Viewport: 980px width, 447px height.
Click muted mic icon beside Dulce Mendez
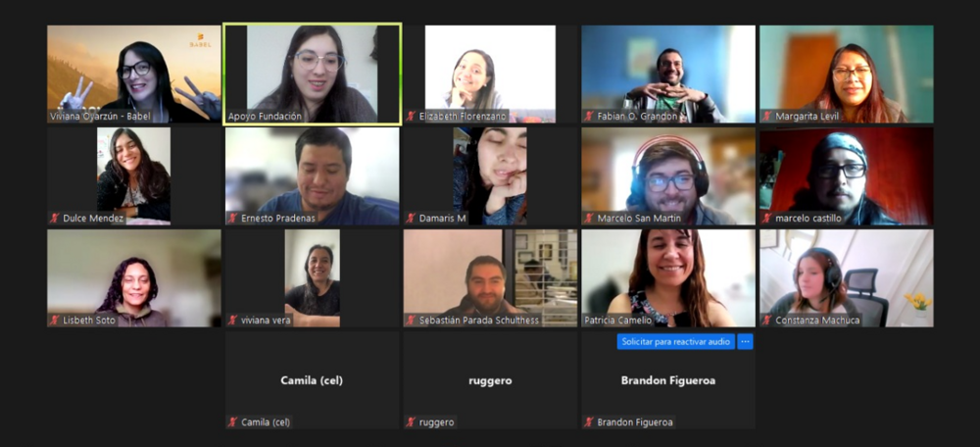click(x=54, y=219)
